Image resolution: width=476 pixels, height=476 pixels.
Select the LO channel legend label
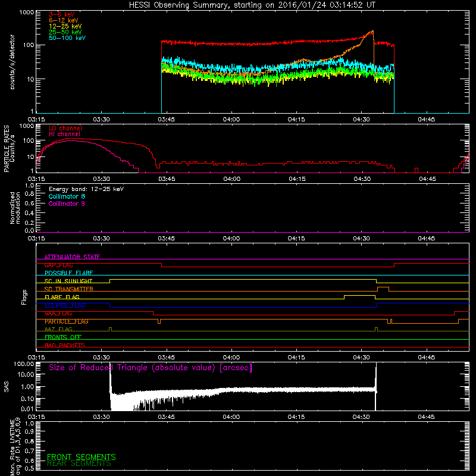(x=65, y=129)
